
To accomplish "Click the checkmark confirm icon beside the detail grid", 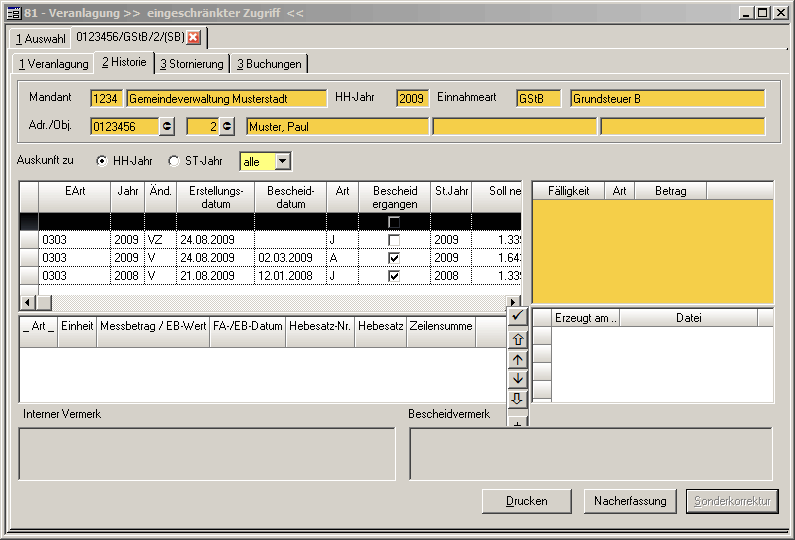I will 517,317.
